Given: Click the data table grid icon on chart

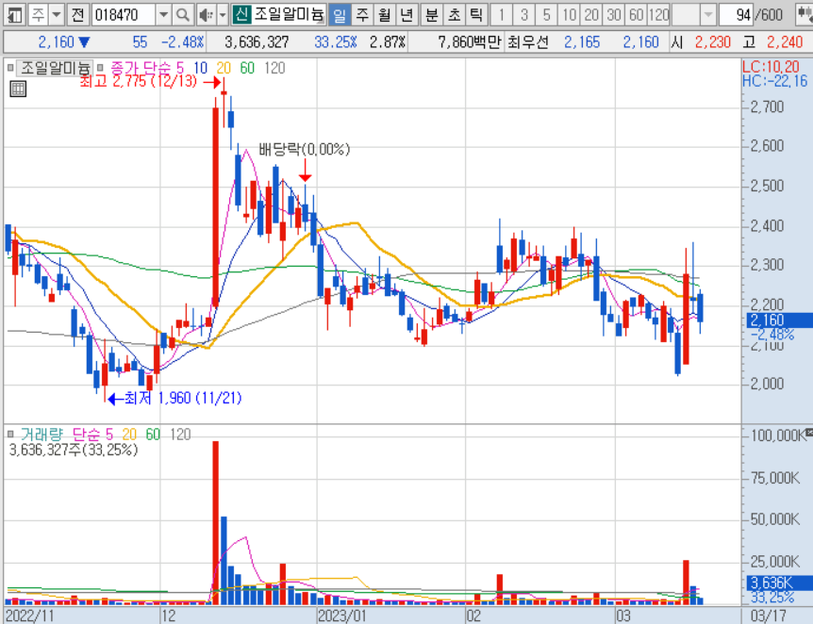Looking at the screenshot, I should 18,89.
